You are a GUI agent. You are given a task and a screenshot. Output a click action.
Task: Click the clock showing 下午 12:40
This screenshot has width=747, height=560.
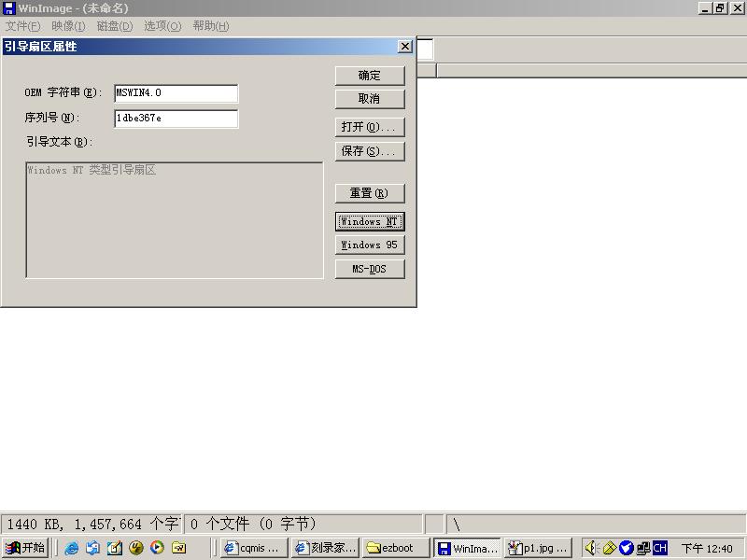707,548
